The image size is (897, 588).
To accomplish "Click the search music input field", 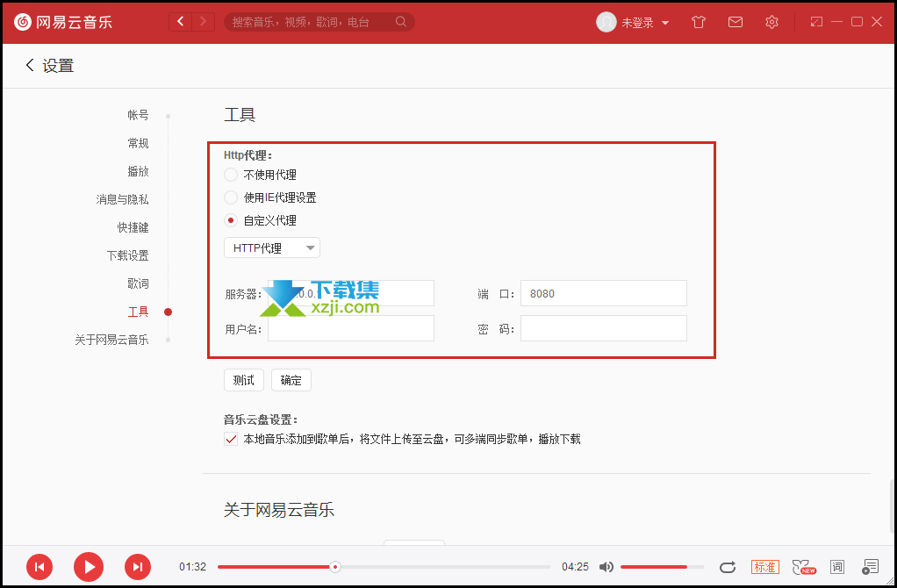I will pyautogui.click(x=312, y=22).
